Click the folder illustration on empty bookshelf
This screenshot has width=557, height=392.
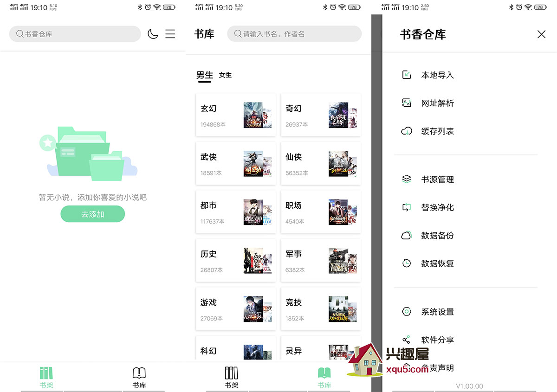point(88,154)
